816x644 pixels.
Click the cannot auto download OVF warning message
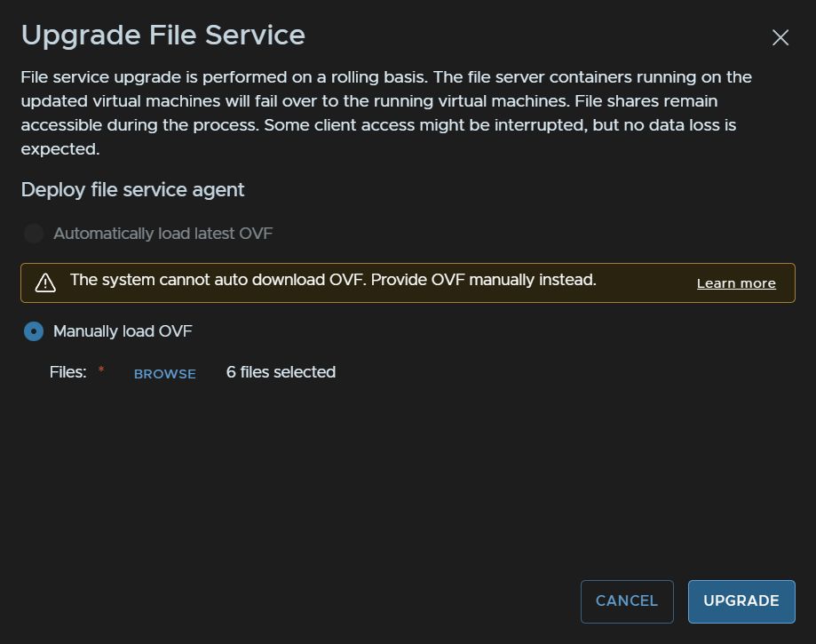(333, 280)
